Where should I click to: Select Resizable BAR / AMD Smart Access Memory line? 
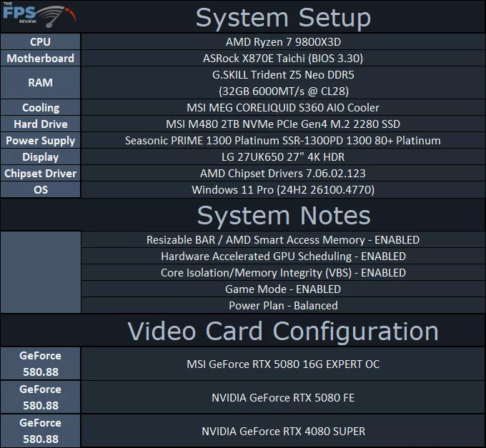pyautogui.click(x=283, y=240)
